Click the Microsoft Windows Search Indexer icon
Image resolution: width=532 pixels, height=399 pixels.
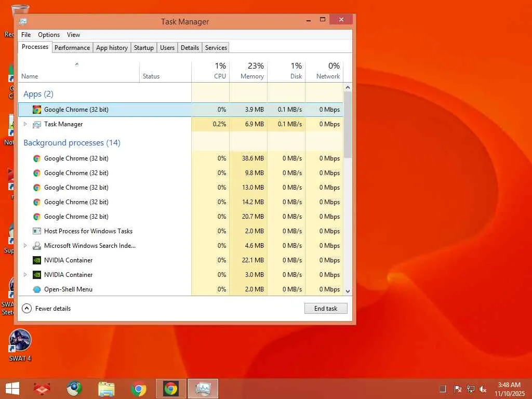tap(37, 246)
